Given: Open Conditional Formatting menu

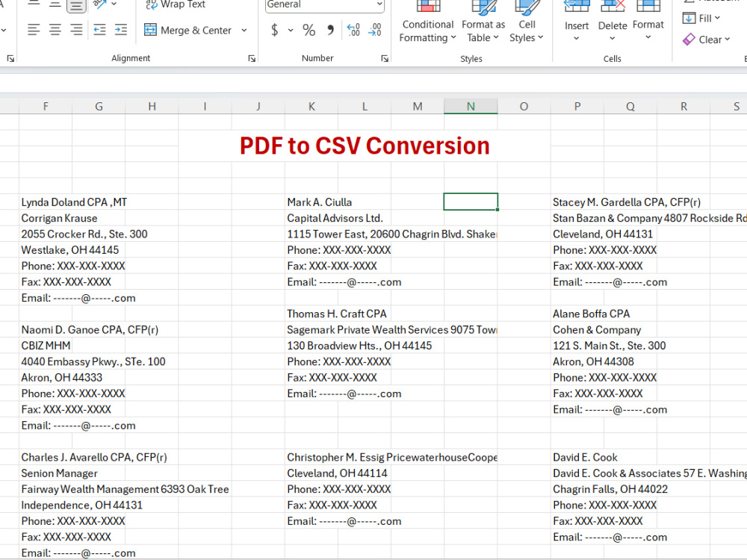Looking at the screenshot, I should point(427,22).
